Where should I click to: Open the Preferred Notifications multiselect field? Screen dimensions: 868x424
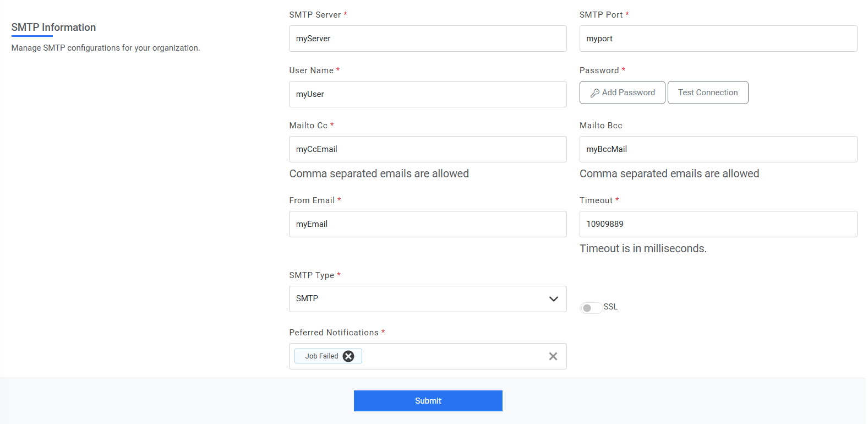(451, 356)
